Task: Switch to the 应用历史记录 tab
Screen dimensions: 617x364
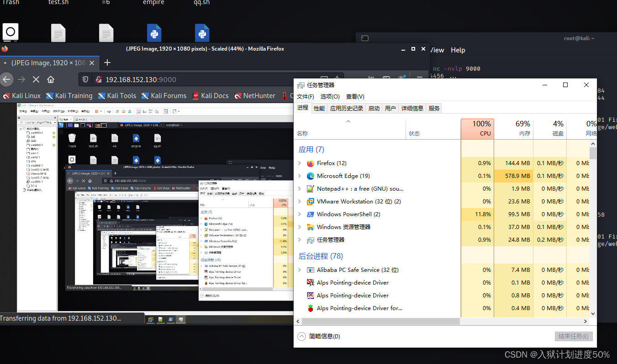Action: 347,109
